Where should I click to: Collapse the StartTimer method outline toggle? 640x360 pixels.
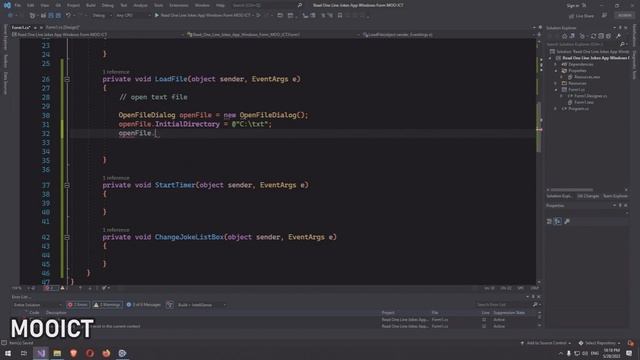click(67, 185)
